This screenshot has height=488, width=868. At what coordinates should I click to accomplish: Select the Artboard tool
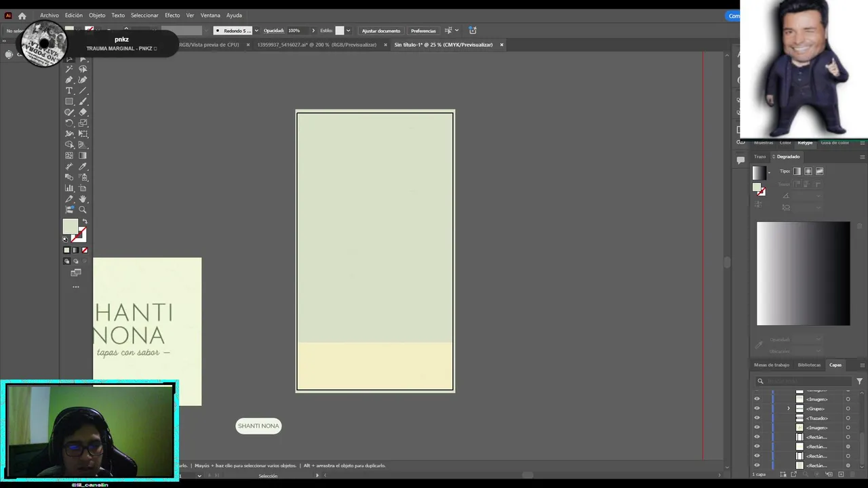(x=83, y=188)
